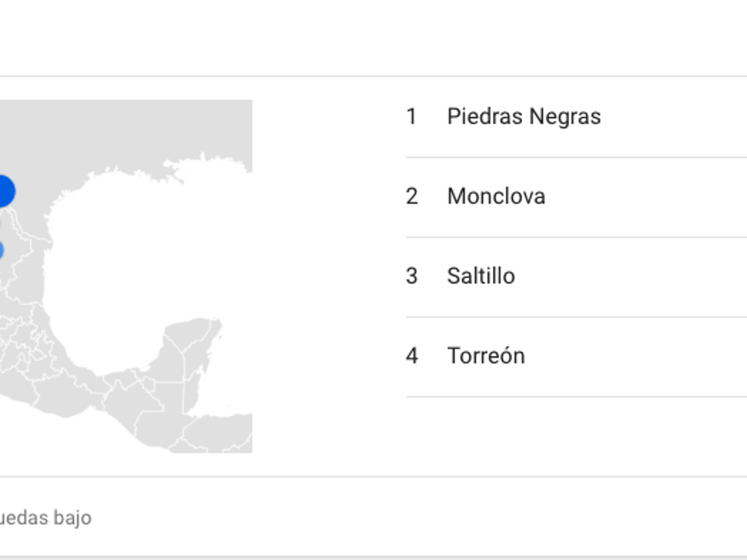Screen dimensions: 747x560
Task: Click rank number 1 beside Piedras Negras
Action: (412, 116)
